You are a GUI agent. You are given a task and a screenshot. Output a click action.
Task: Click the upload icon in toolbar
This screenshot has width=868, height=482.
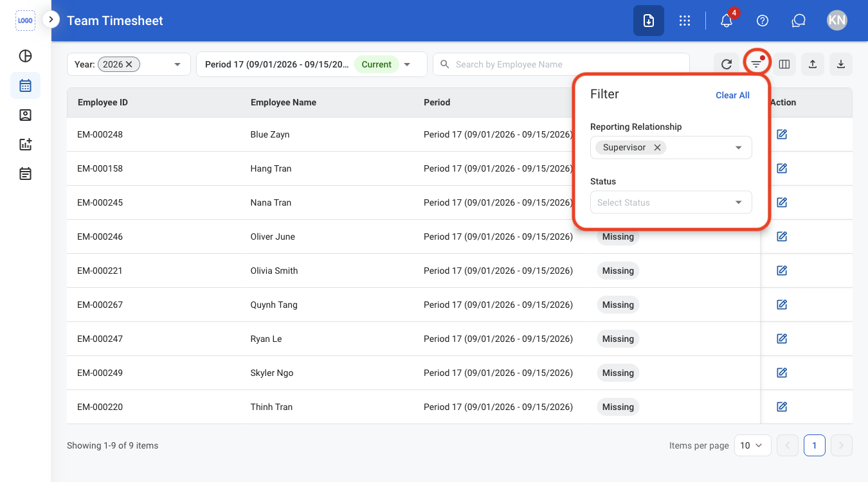[x=813, y=64]
